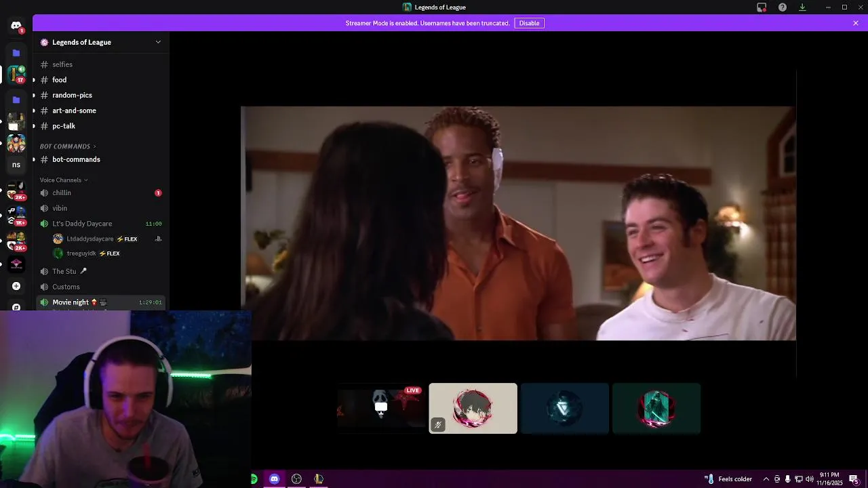The image size is (868, 488).
Task: Click Ltdaddysdaycare's avatar icon
Action: tap(58, 239)
